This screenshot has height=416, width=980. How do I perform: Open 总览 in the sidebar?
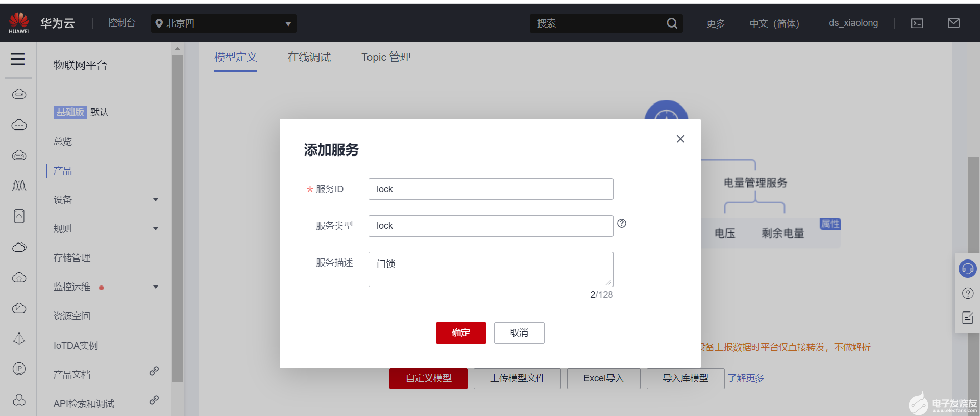coord(63,142)
